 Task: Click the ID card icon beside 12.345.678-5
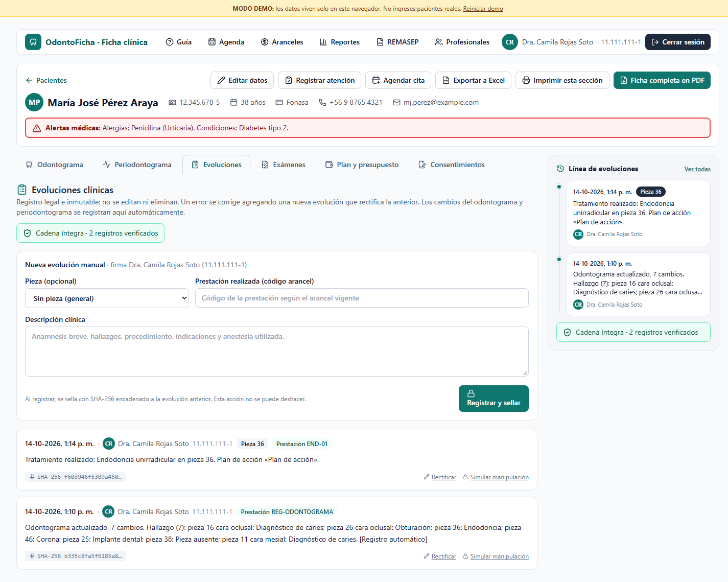pos(173,102)
